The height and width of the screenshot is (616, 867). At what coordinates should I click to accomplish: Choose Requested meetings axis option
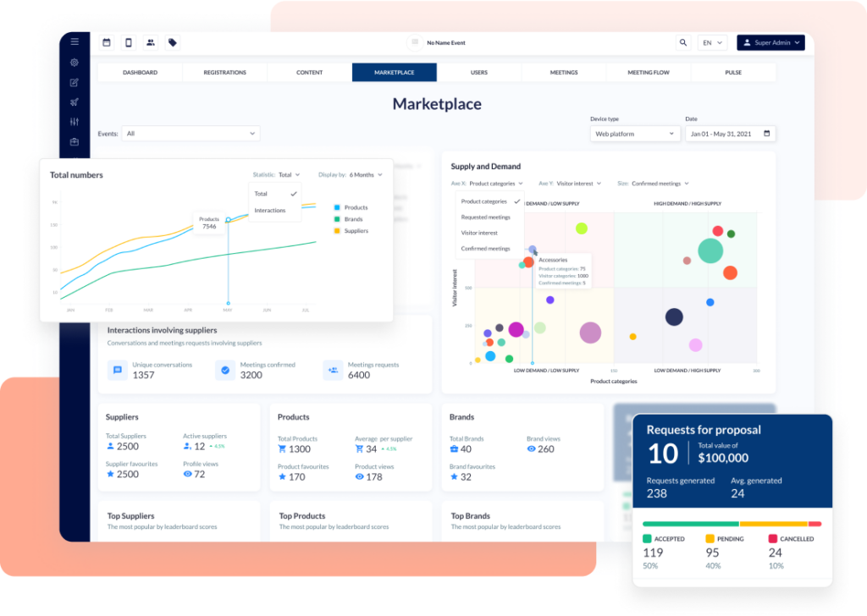[x=489, y=217]
